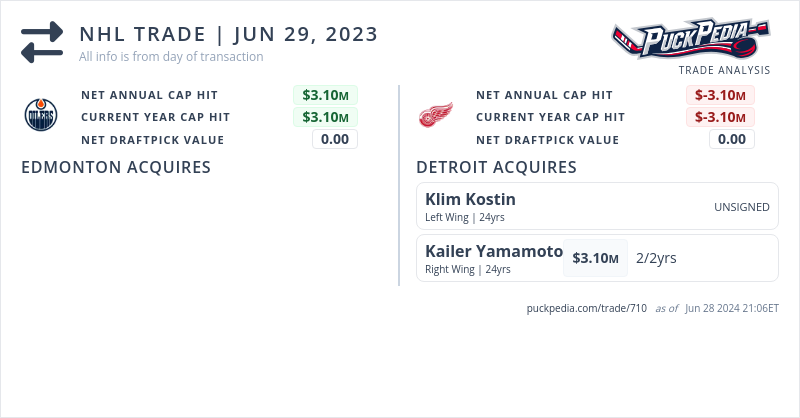Click Detroit current year cap hit value
The height and width of the screenshot is (418, 800).
click(x=720, y=117)
